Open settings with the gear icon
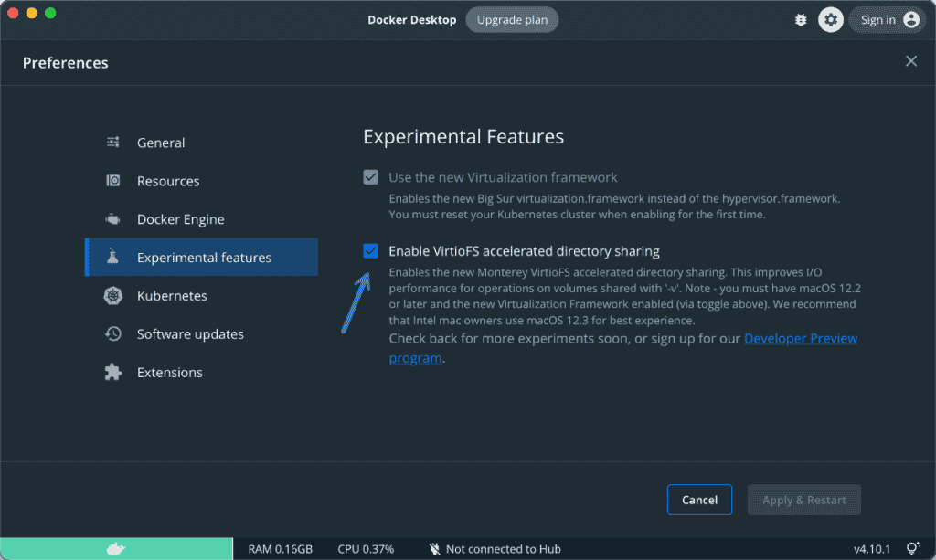Screen dimensions: 936x560 [x=830, y=20]
